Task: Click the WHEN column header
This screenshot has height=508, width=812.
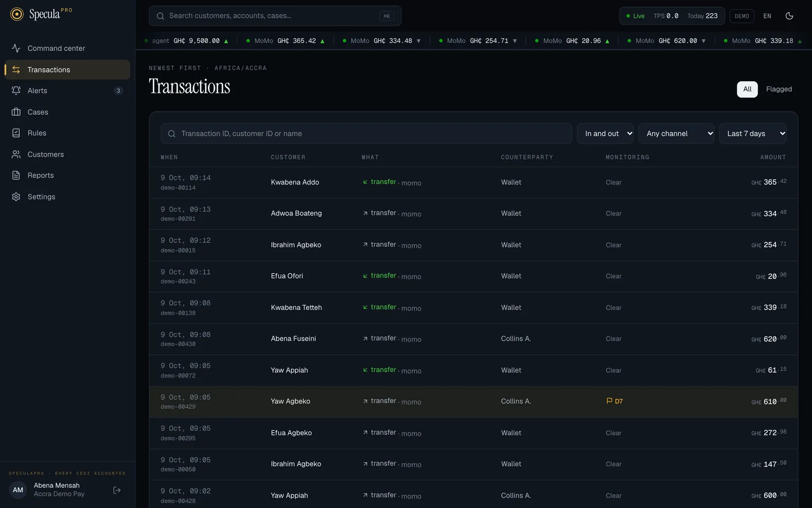Action: 170,157
